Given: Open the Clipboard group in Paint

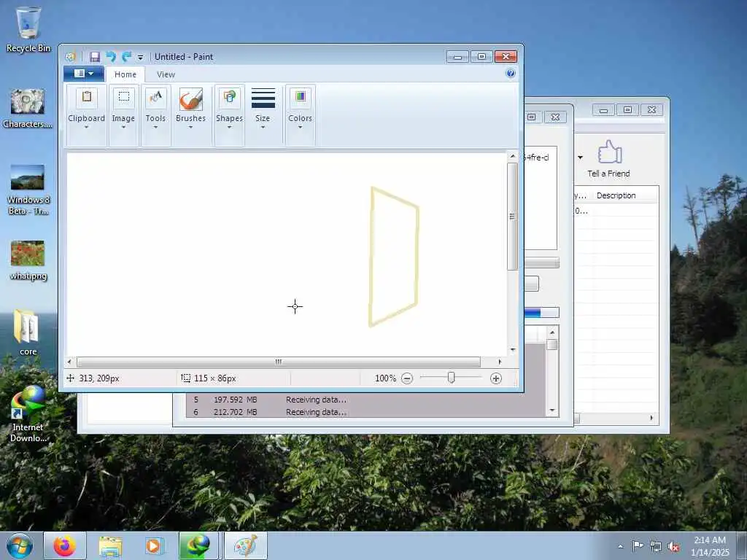Looking at the screenshot, I should click(x=86, y=115).
